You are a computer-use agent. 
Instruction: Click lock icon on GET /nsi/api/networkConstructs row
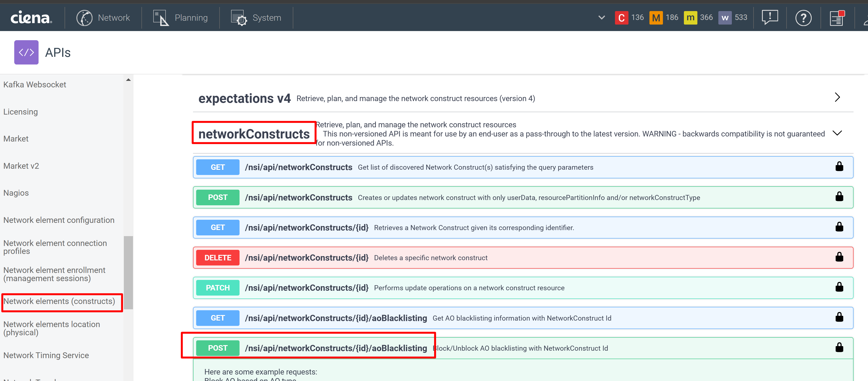(839, 167)
